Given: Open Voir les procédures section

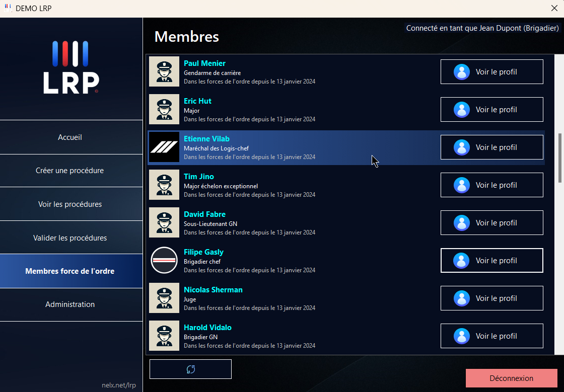Looking at the screenshot, I should pos(70,204).
